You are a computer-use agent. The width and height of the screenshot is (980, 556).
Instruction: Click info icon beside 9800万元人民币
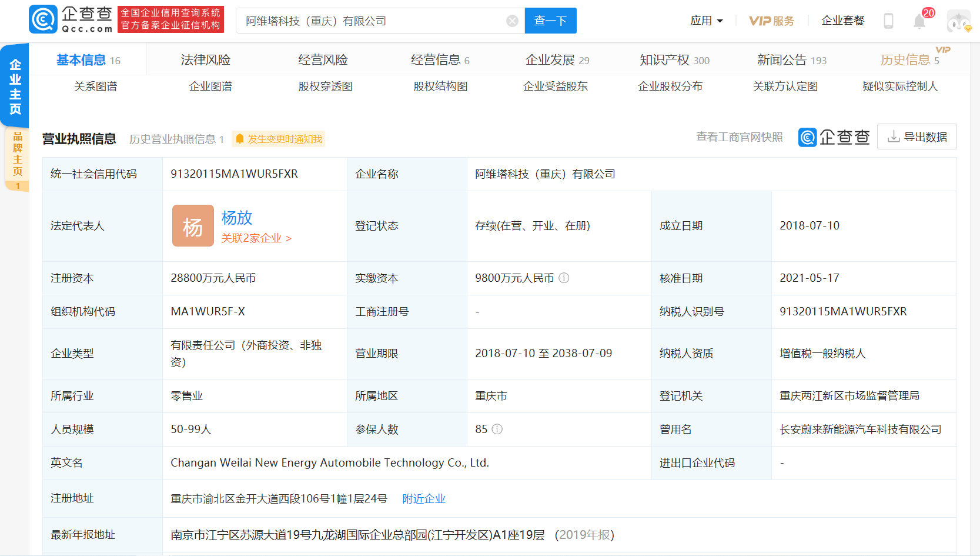564,278
